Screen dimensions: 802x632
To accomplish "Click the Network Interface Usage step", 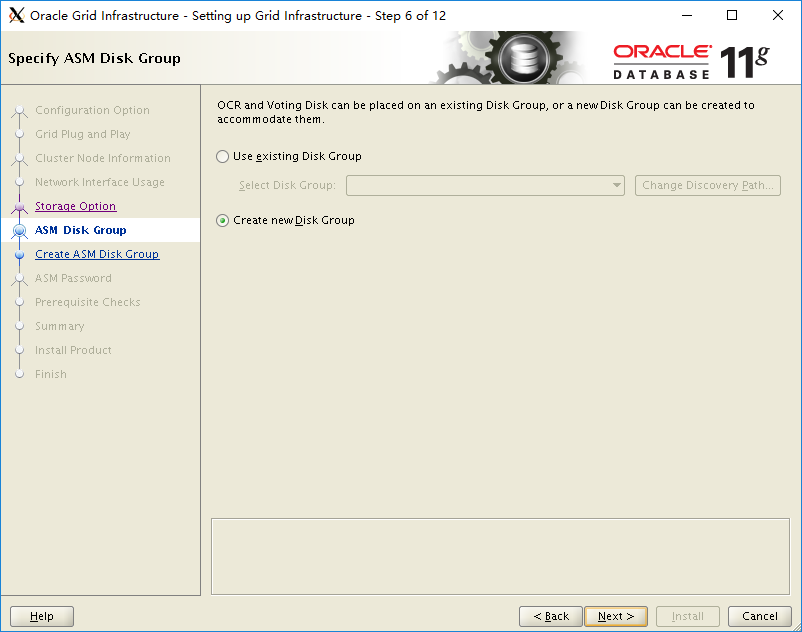I will pos(100,182).
